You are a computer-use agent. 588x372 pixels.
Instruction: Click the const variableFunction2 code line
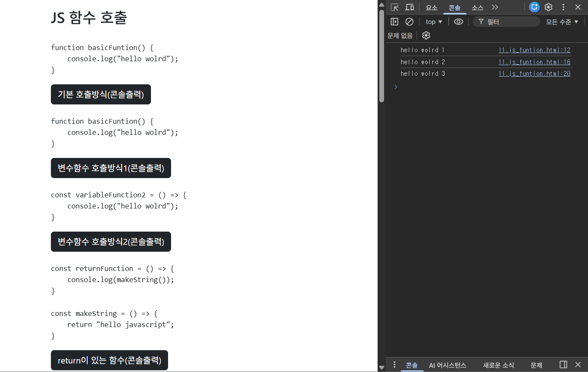point(119,195)
